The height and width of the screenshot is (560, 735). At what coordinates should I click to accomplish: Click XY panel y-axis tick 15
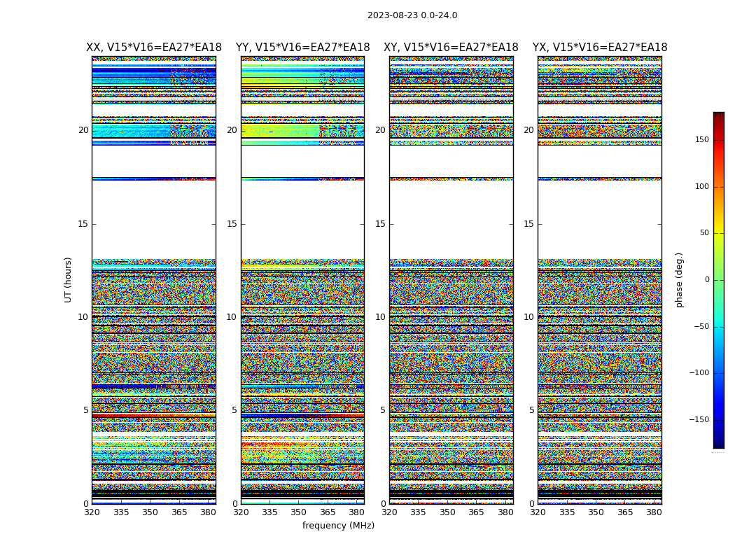click(381, 224)
